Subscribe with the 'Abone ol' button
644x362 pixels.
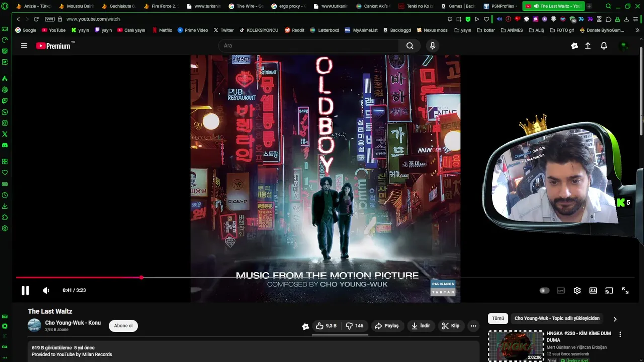(x=123, y=326)
